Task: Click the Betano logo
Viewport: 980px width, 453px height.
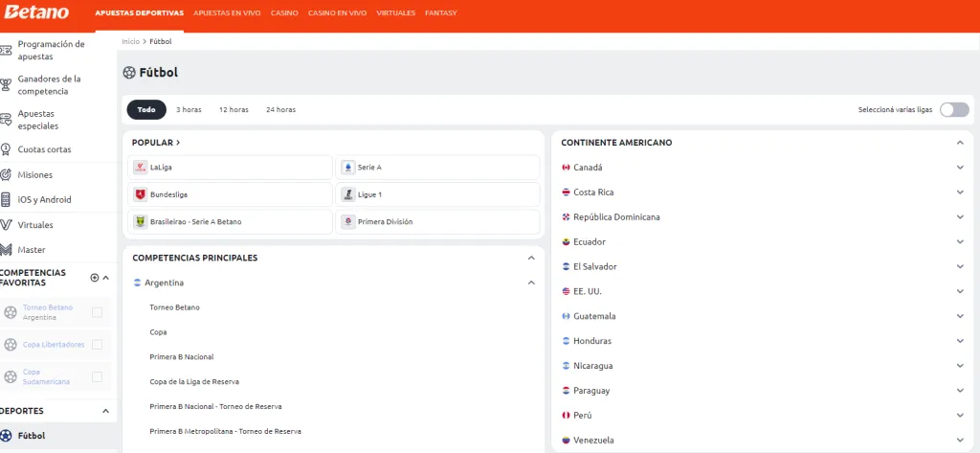Action: (x=36, y=13)
